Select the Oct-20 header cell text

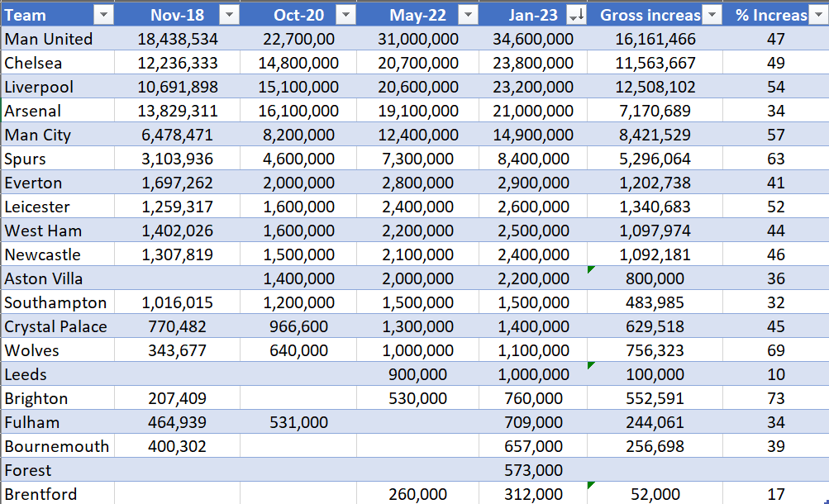tap(298, 16)
